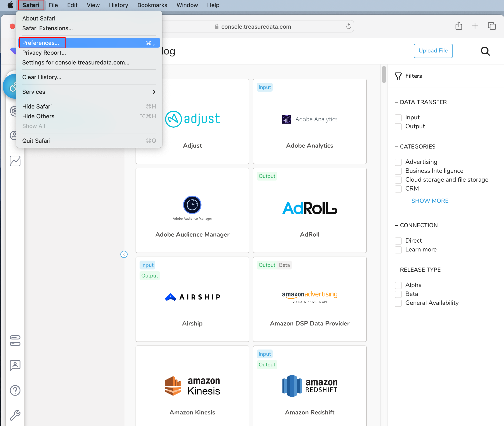Screen dimensions: 504x426
Task: Open the Safari share icon
Action: (x=458, y=26)
